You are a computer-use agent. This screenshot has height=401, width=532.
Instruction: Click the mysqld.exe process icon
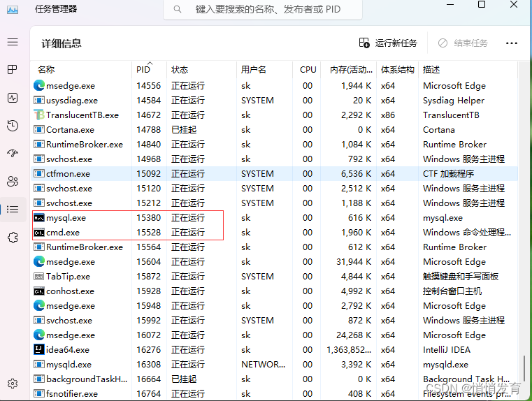tap(39, 365)
